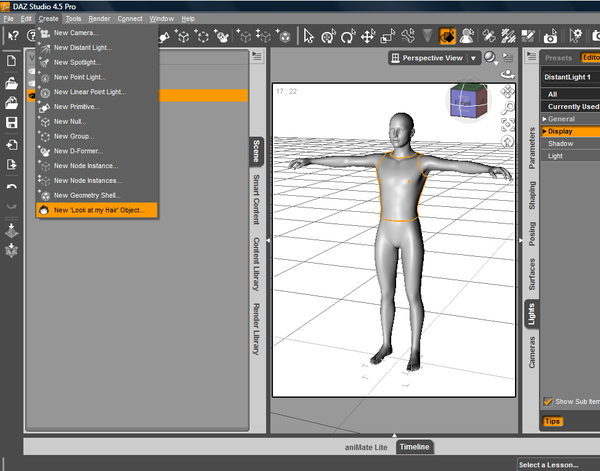Select the Currently Used filter
Screen dimensions: 600x471
(570, 106)
